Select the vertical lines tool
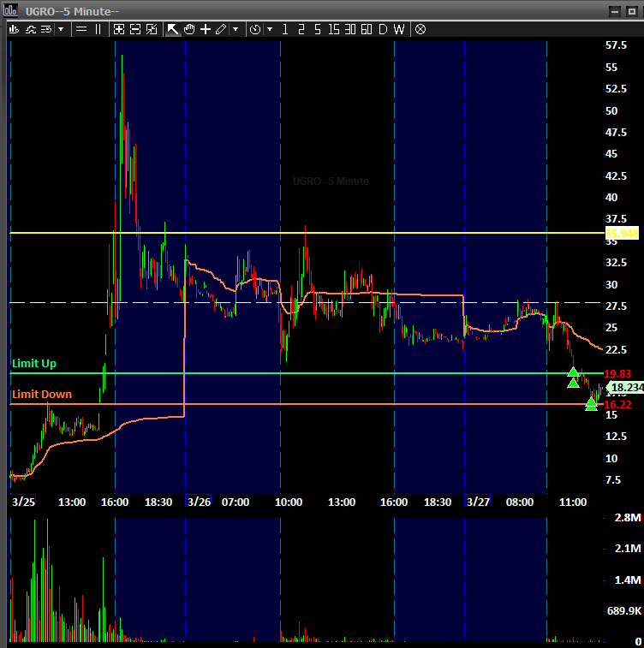Screen dimensions: 644x648 pos(98,29)
